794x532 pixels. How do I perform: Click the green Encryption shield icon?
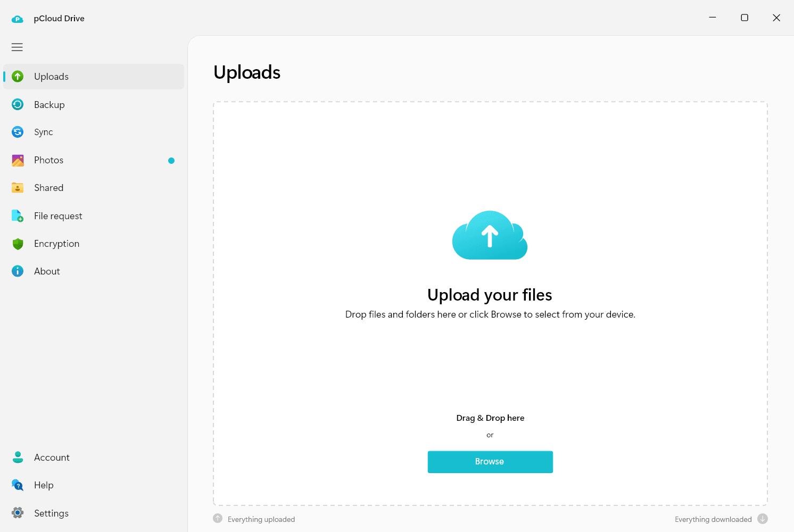pos(18,244)
